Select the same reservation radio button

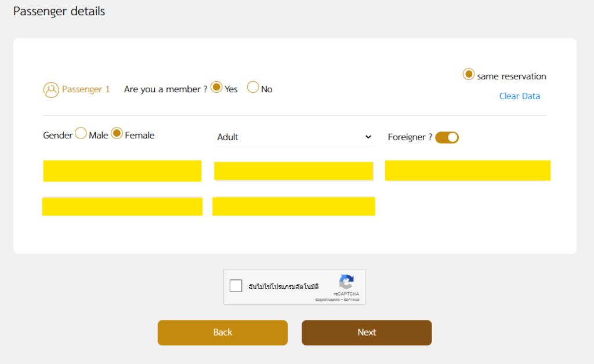[468, 75]
